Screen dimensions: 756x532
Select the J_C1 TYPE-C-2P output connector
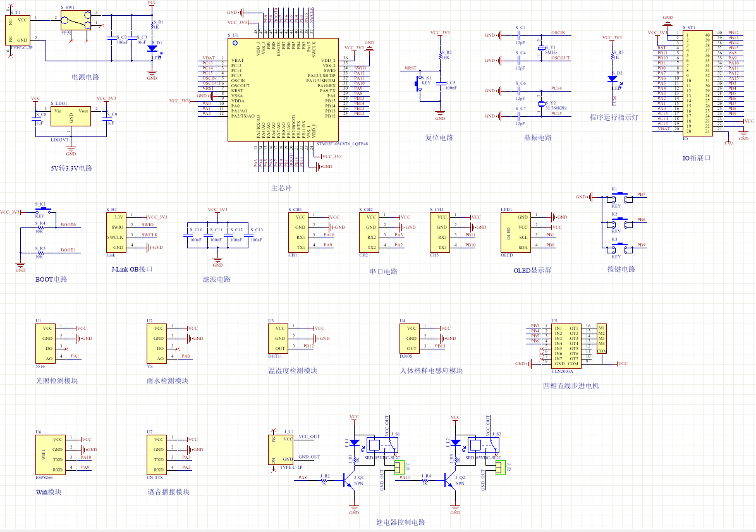tap(281, 450)
